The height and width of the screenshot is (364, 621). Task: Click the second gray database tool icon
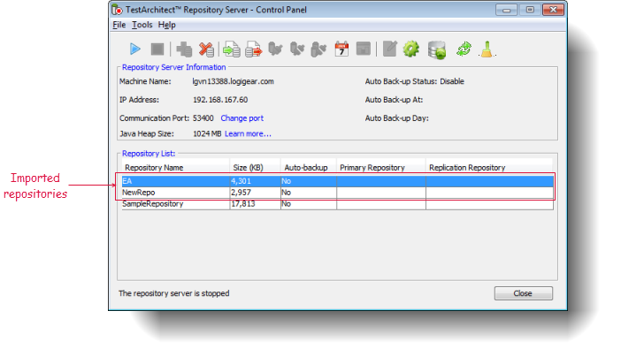click(x=297, y=49)
